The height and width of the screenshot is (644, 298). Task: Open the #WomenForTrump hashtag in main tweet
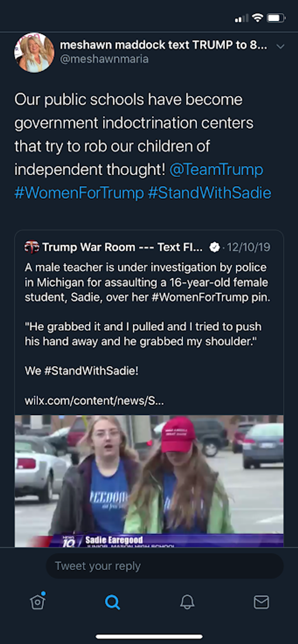[79, 193]
